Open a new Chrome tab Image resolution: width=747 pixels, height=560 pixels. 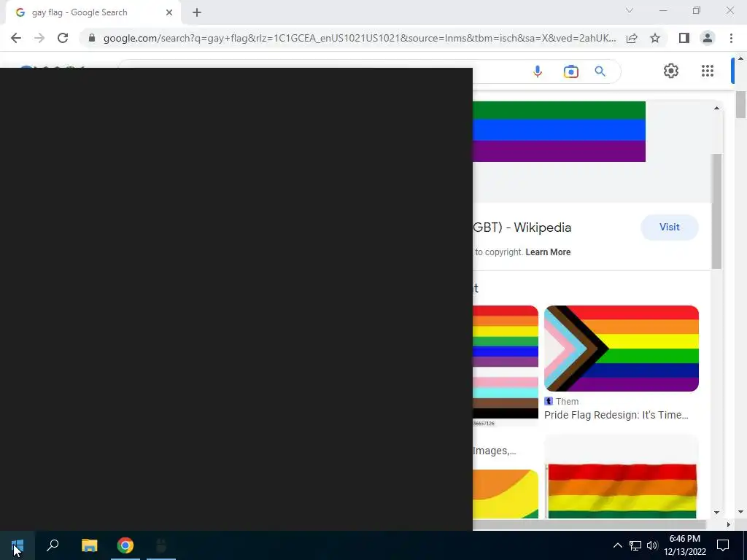point(197,12)
